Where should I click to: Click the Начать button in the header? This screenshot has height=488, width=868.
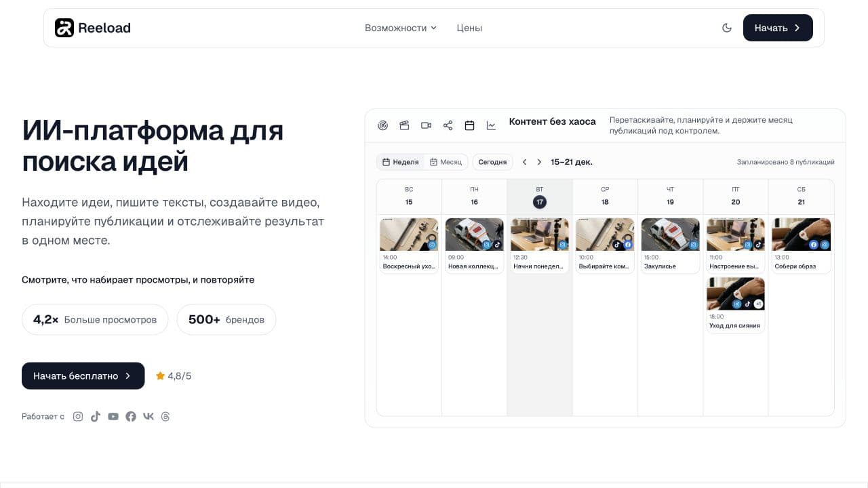click(778, 28)
